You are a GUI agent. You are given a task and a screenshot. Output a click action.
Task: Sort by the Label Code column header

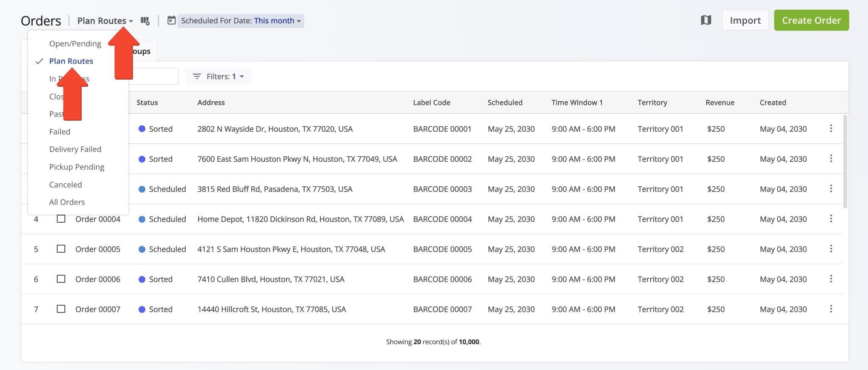click(x=431, y=102)
